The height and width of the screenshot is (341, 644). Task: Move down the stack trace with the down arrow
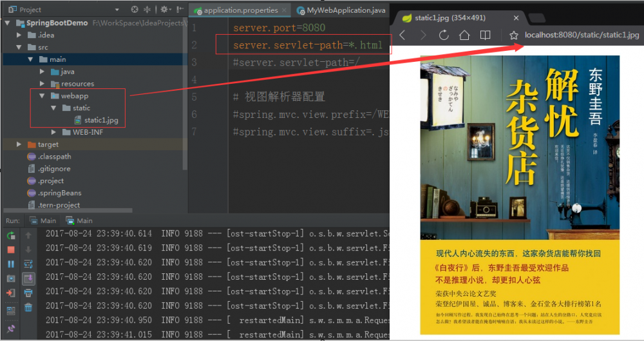tap(28, 249)
